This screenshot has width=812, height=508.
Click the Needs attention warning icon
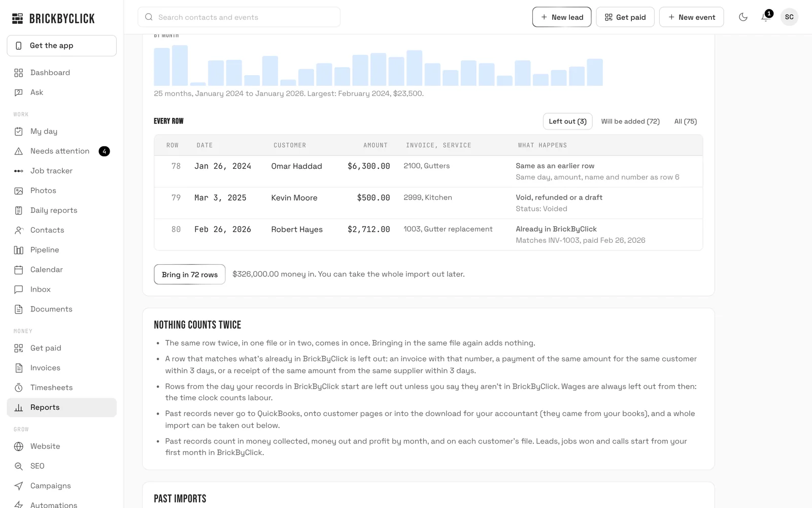point(19,151)
